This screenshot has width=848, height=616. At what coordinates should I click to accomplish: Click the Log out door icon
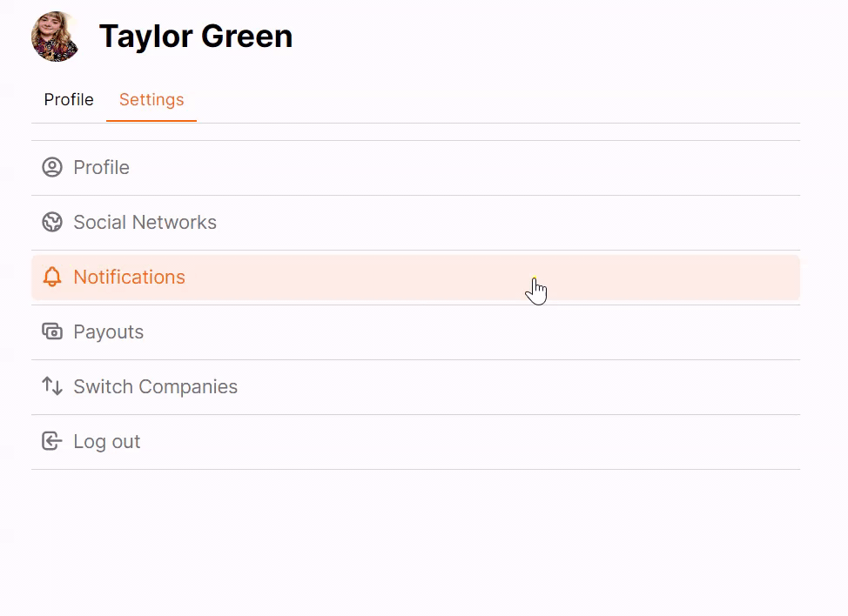coord(52,441)
